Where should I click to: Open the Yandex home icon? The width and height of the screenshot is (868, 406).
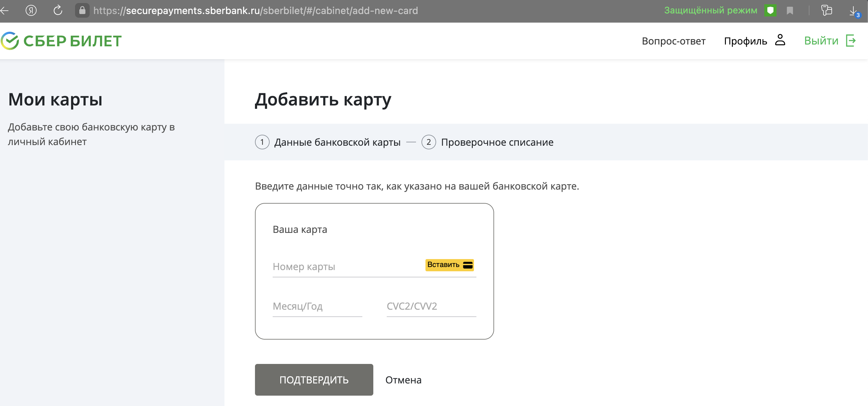(31, 11)
